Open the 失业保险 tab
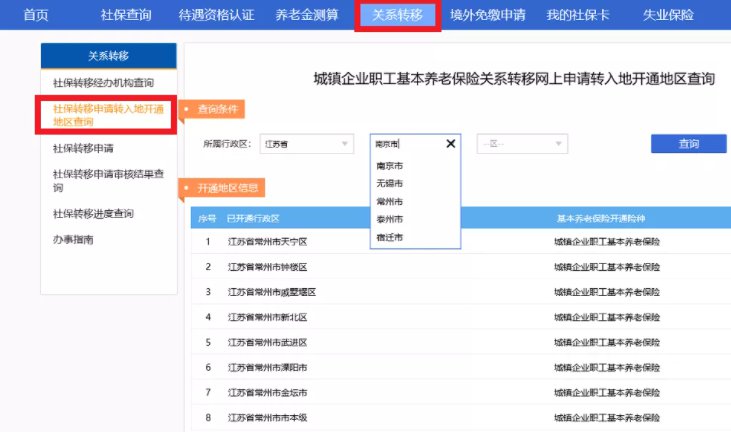The height and width of the screenshot is (435, 731). [670, 15]
